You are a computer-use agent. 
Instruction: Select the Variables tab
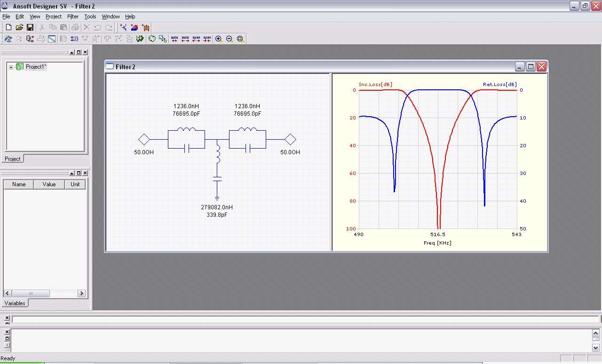click(x=15, y=303)
